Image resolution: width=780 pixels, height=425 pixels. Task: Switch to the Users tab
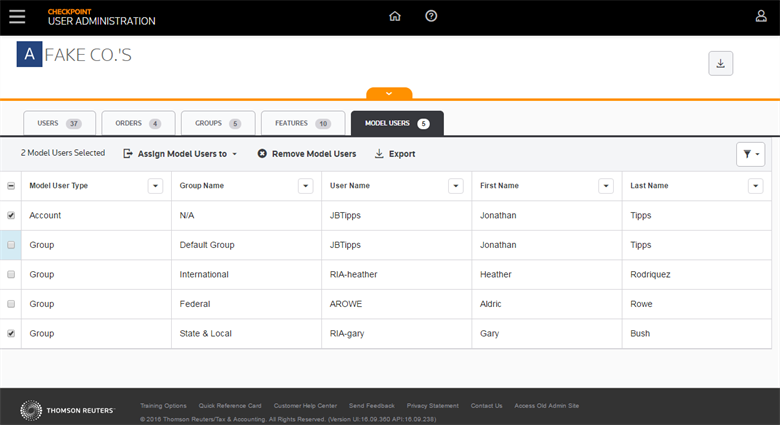pos(59,123)
